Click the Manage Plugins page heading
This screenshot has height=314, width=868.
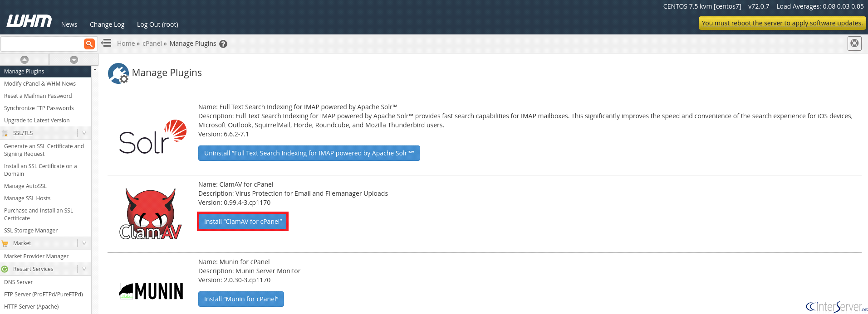[167, 73]
